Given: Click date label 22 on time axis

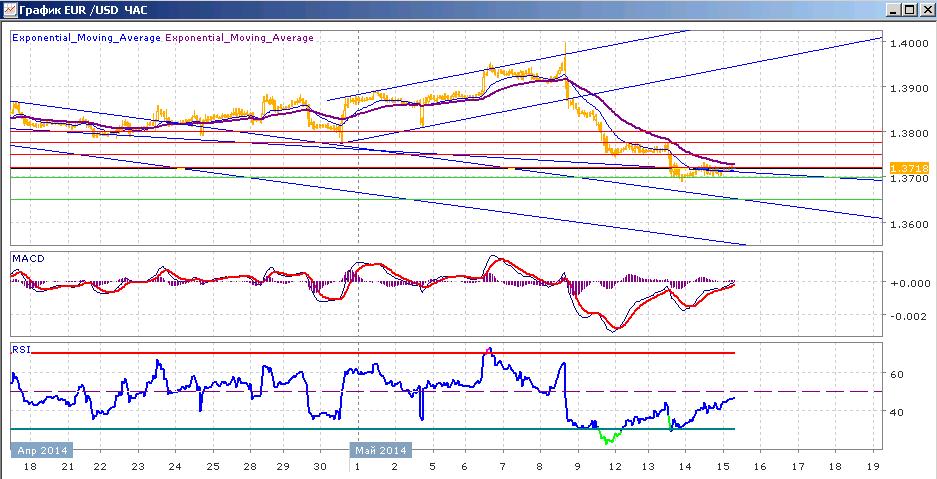Looking at the screenshot, I should [100, 466].
